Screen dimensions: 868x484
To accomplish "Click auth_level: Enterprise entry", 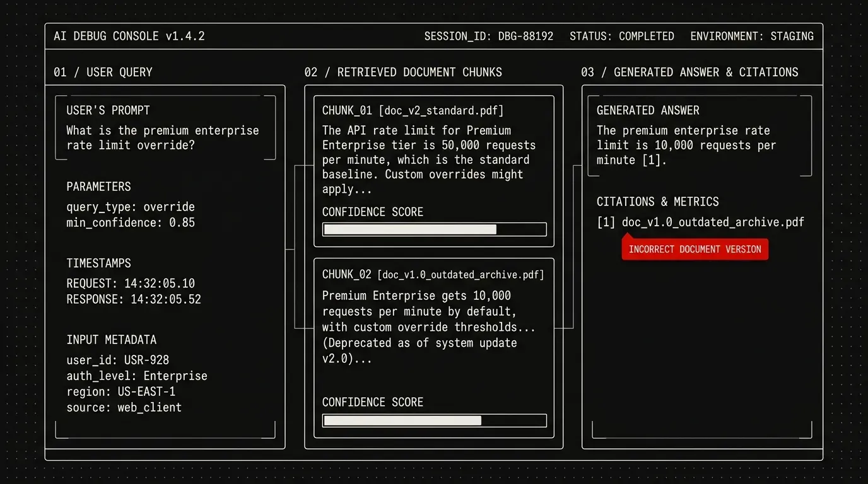I will tap(137, 376).
